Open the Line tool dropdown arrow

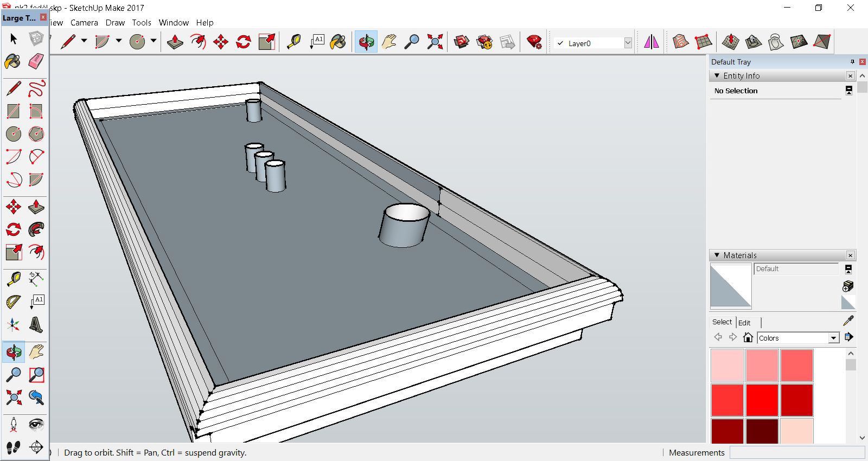pyautogui.click(x=84, y=41)
